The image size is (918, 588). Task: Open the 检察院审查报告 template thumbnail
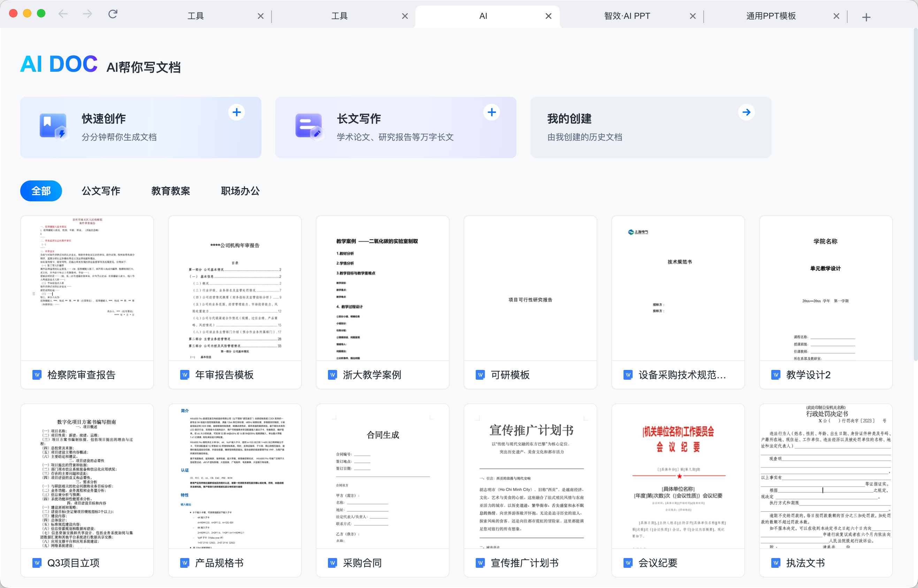(87, 288)
